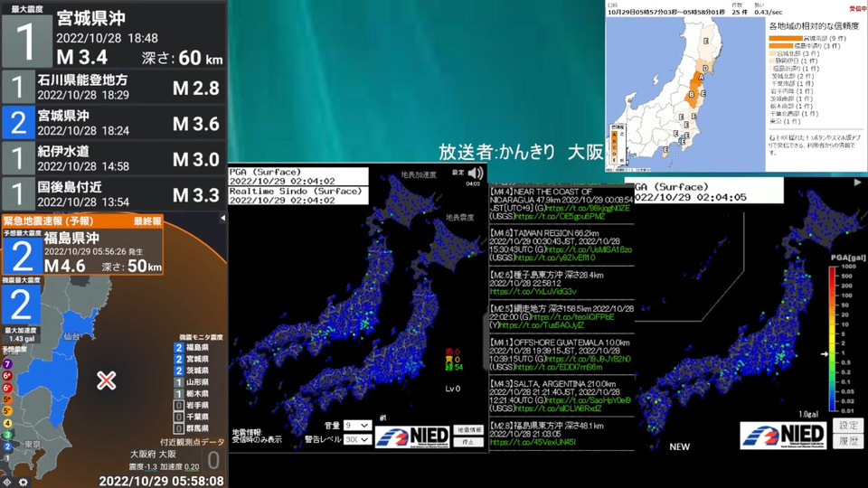Click the NIED logo beside 設定 button
The width and height of the screenshot is (868, 488).
tap(783, 435)
